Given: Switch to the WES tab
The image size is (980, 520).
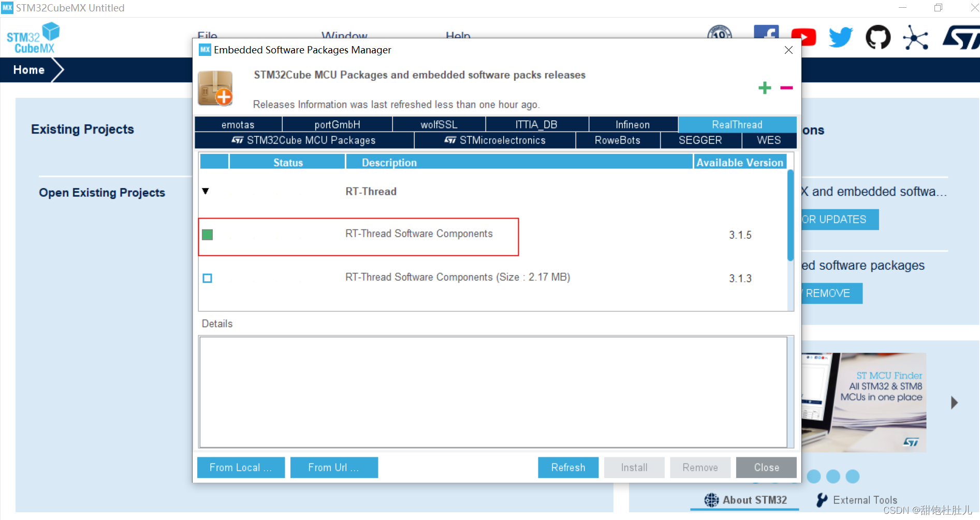Looking at the screenshot, I should (x=769, y=140).
